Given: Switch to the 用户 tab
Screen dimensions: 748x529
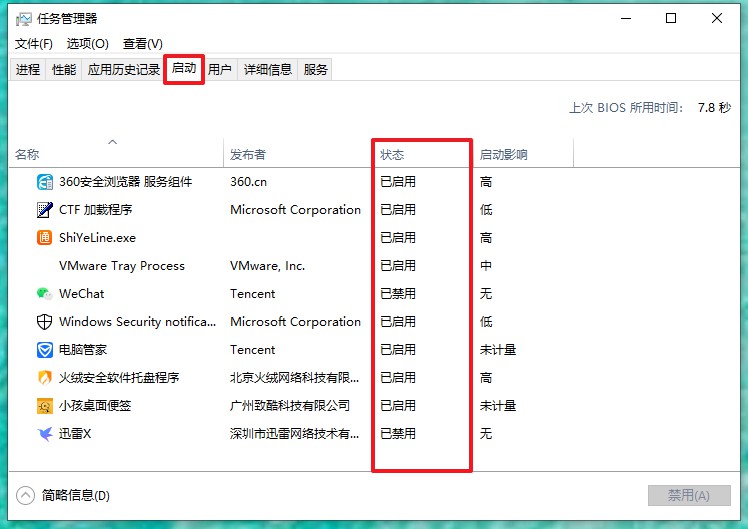Looking at the screenshot, I should [x=220, y=70].
